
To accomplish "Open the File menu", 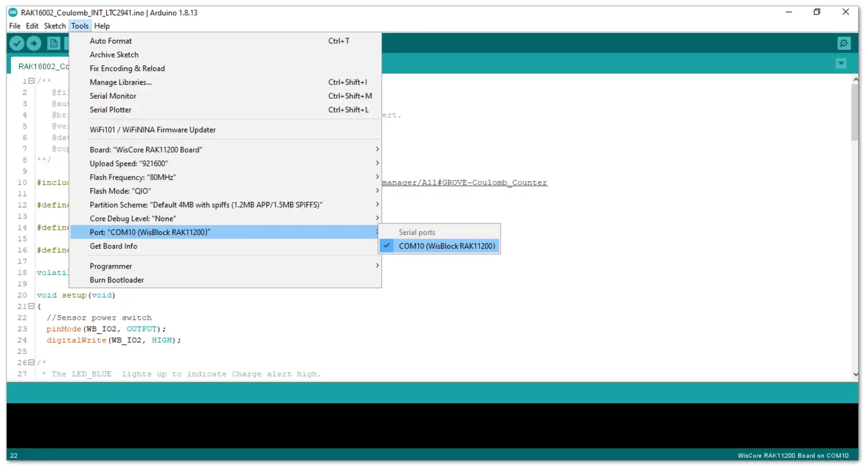I will (15, 26).
